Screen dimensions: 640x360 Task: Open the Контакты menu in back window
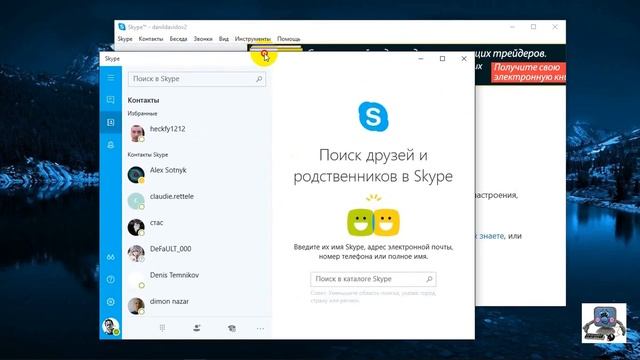click(x=151, y=39)
